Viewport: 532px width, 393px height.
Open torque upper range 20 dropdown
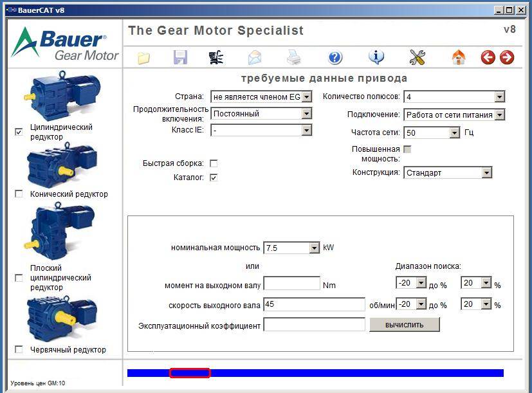[x=476, y=283]
